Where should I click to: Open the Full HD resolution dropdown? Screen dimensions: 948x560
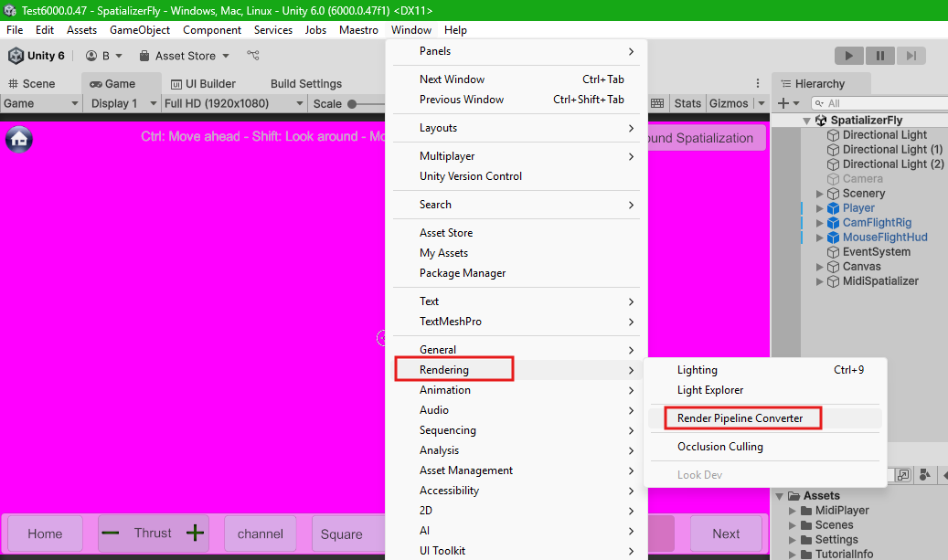[233, 103]
